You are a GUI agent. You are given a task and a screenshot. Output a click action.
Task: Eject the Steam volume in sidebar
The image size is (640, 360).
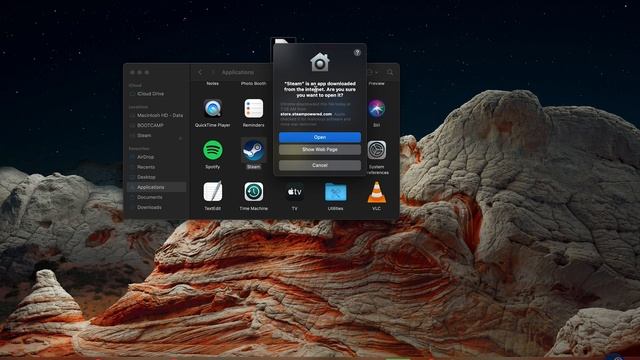coord(180,138)
